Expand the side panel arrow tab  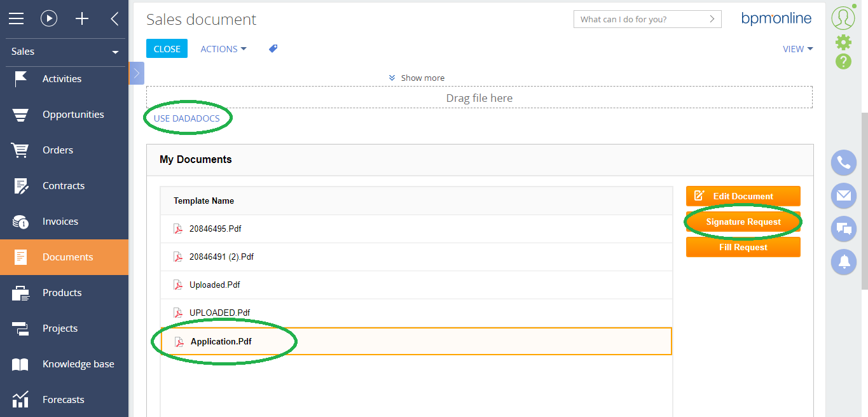[x=136, y=73]
